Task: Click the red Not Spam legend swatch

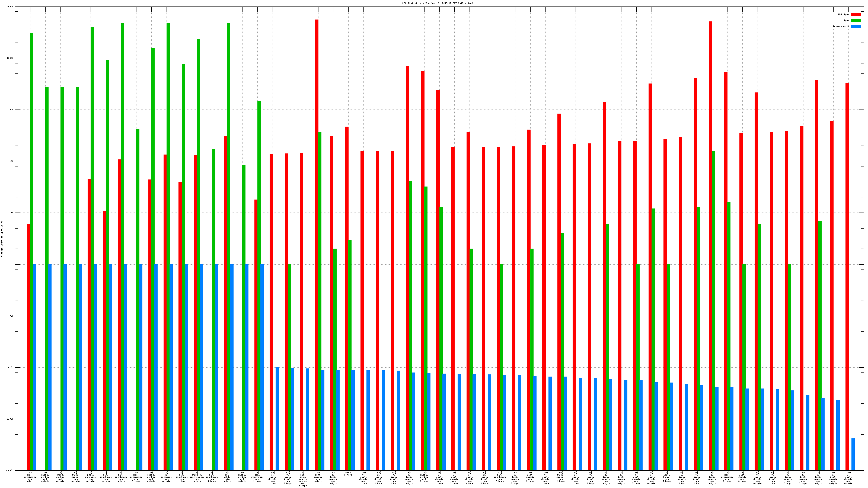Action: [x=856, y=14]
